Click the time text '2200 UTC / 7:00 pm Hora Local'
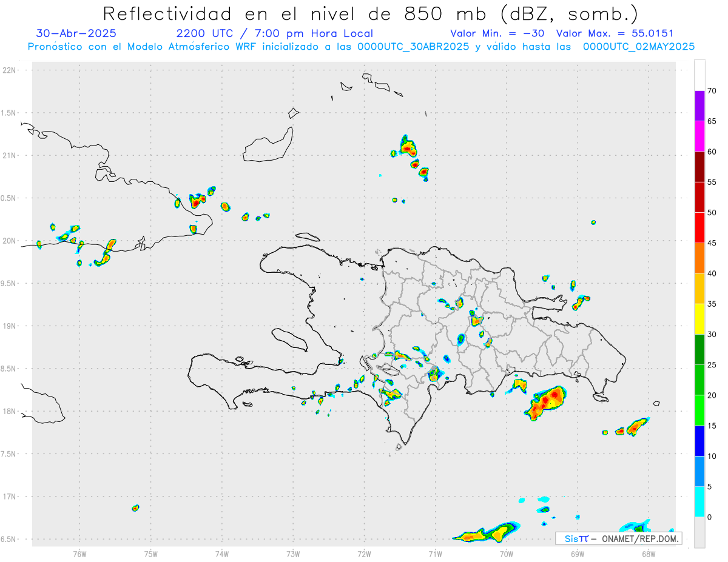 275,33
